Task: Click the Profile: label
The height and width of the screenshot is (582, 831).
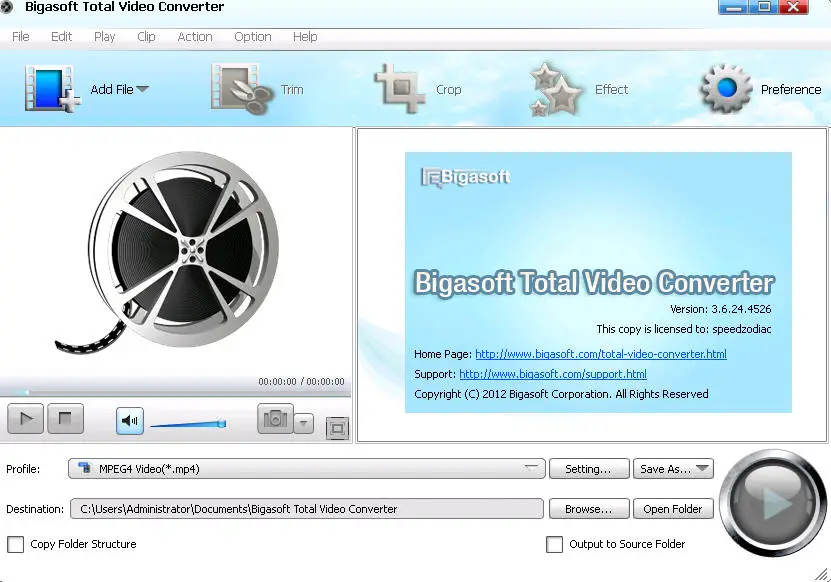Action: pos(23,469)
